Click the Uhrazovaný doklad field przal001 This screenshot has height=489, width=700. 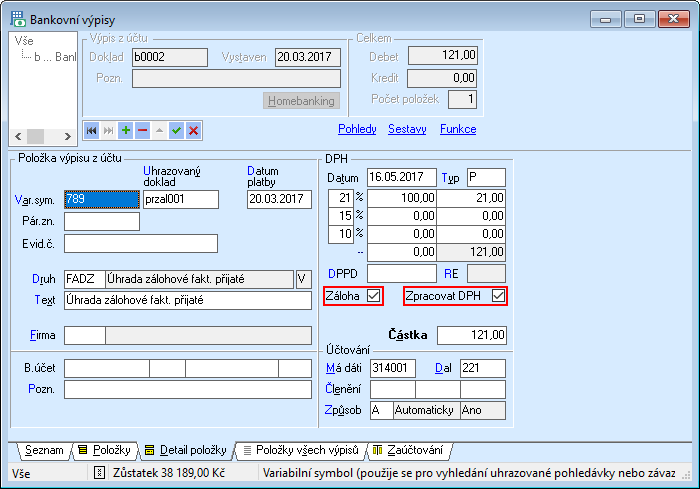(181, 199)
